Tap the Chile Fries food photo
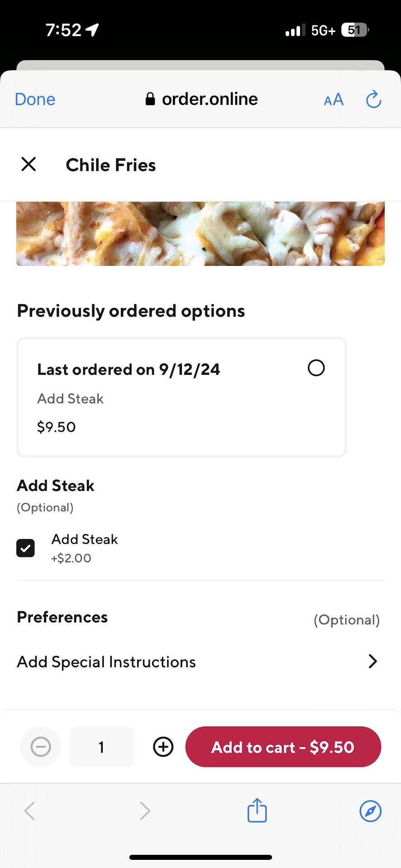The image size is (401, 868). click(200, 234)
